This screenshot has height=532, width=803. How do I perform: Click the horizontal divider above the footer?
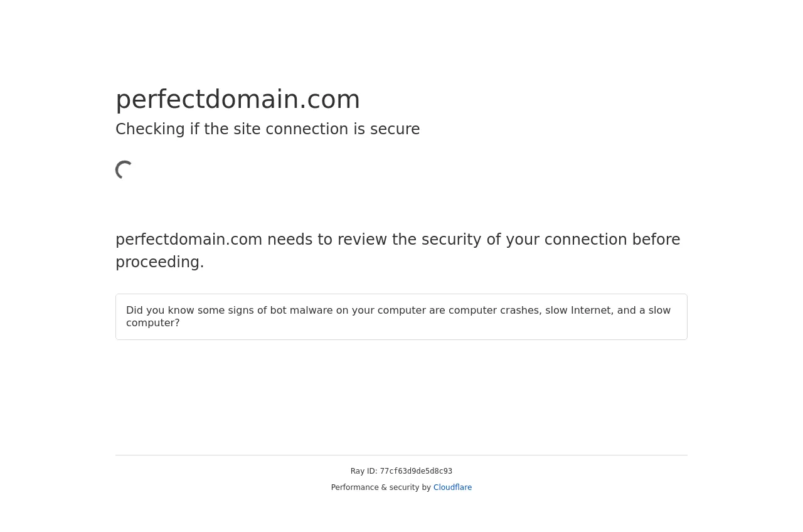click(401, 455)
